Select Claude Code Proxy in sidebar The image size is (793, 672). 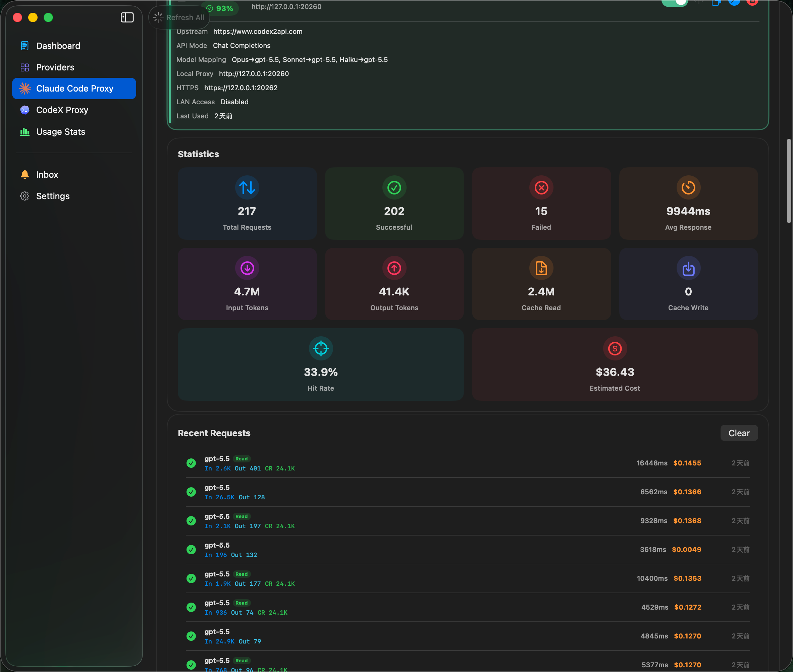(x=74, y=89)
